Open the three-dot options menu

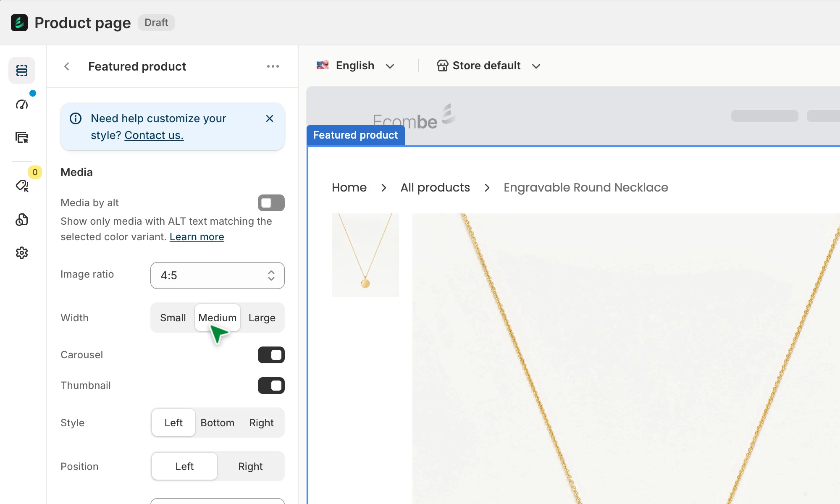coord(273,66)
